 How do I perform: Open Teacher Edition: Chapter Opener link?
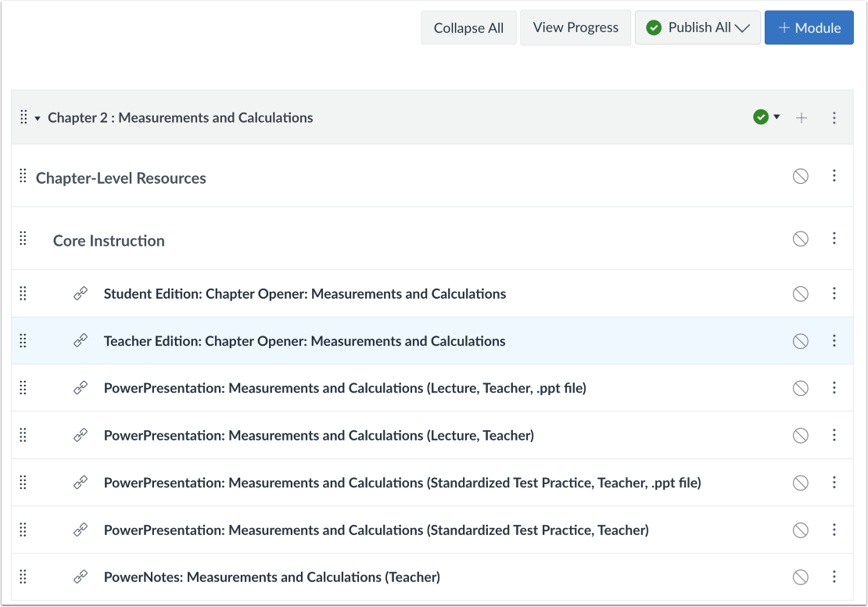pyautogui.click(x=304, y=341)
